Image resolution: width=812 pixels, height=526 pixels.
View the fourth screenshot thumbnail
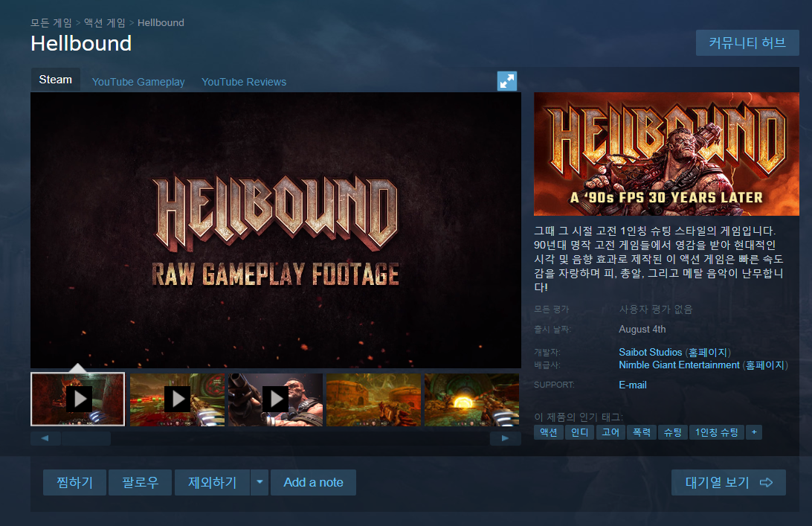(x=373, y=400)
